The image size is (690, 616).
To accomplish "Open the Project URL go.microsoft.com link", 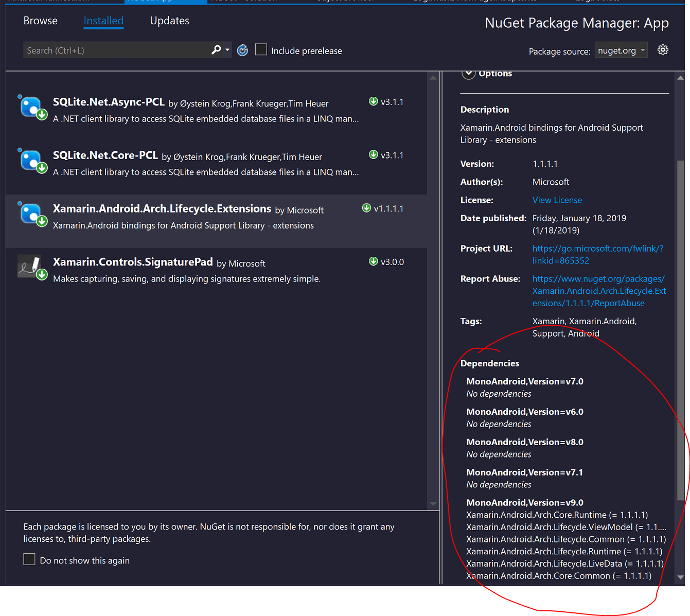I will [598, 255].
